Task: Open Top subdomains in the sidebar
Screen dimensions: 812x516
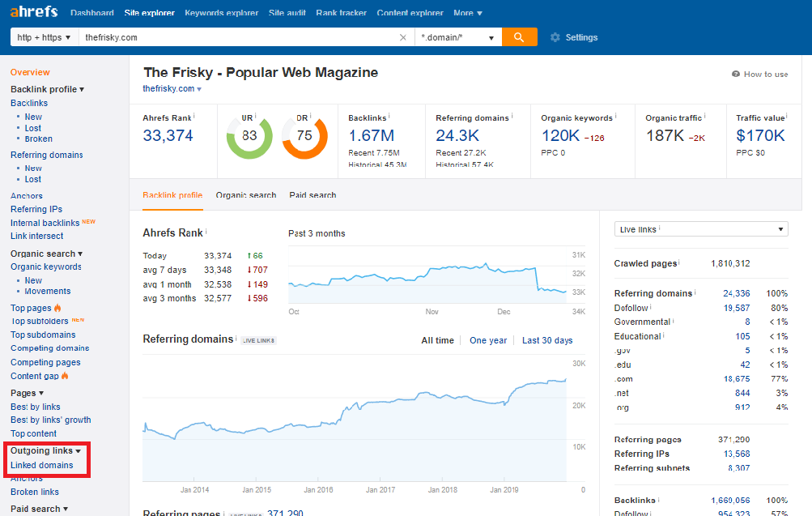Action: point(43,335)
